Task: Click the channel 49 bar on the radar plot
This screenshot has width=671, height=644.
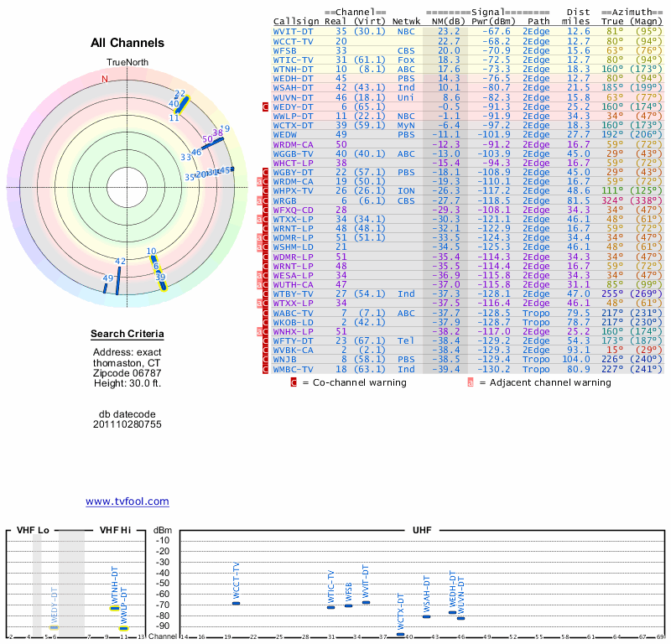Action: [x=106, y=288]
